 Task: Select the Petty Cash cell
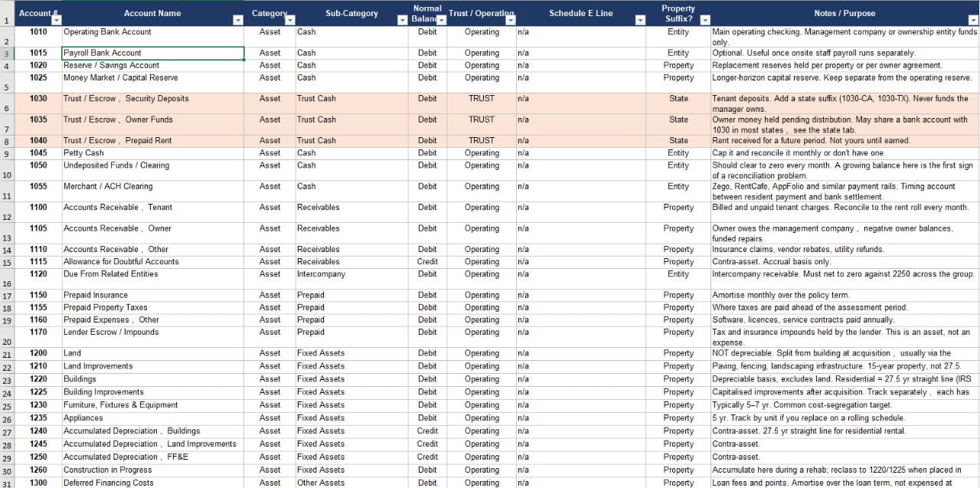pos(153,153)
